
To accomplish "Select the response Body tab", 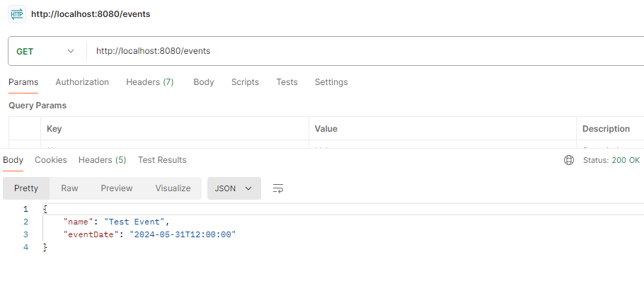I will 13,160.
